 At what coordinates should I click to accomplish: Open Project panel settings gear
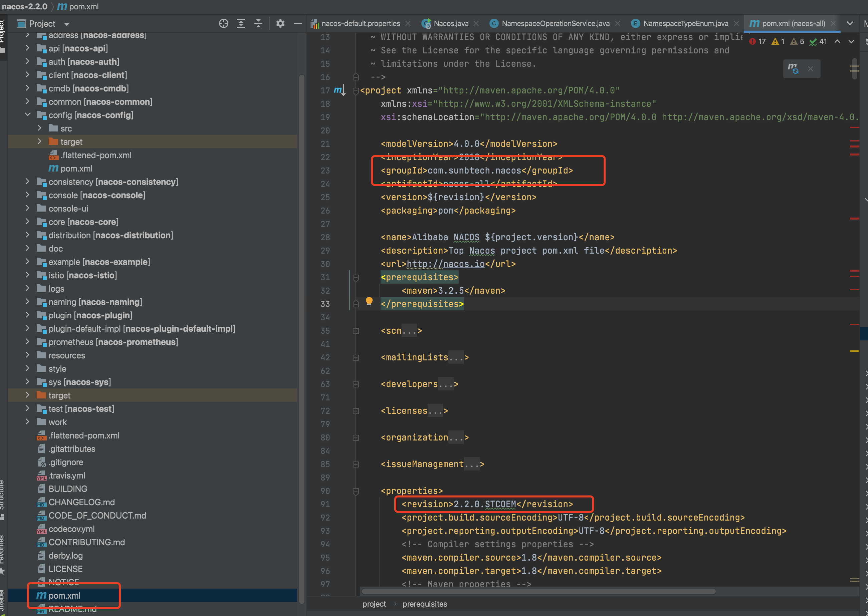pos(280,23)
